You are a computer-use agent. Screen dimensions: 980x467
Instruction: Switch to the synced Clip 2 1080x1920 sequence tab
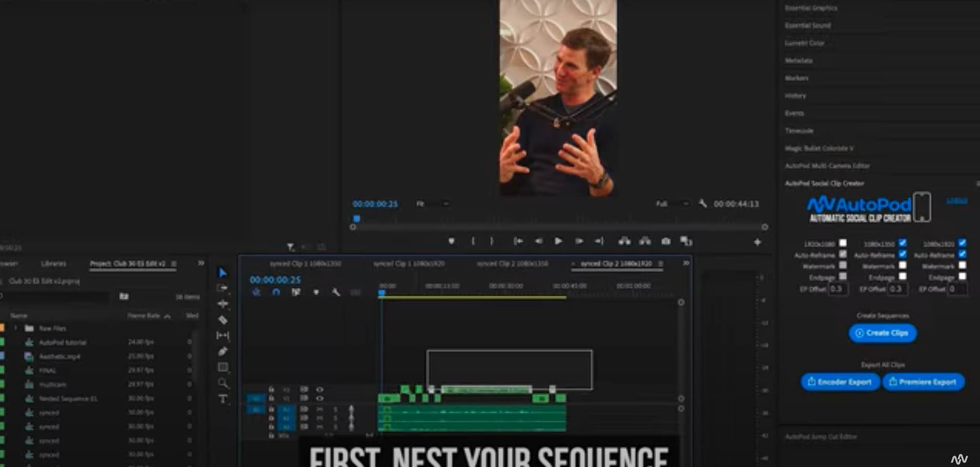point(615,264)
